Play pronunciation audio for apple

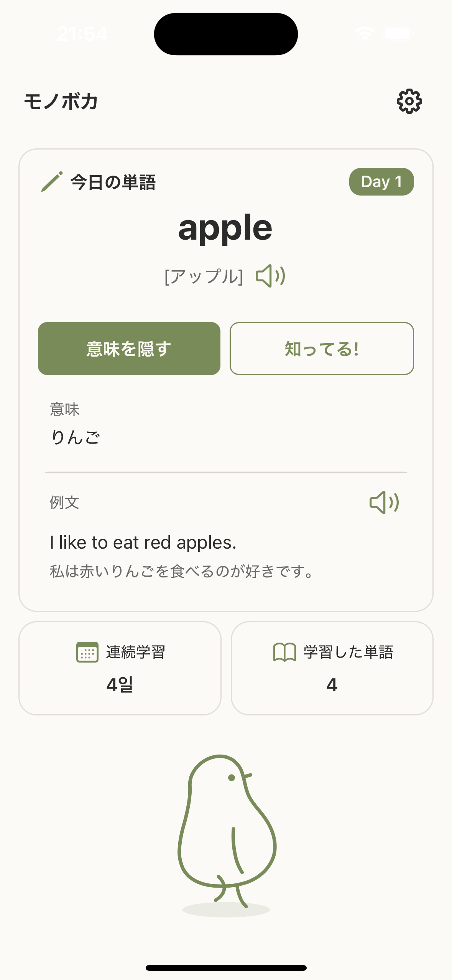[270, 276]
